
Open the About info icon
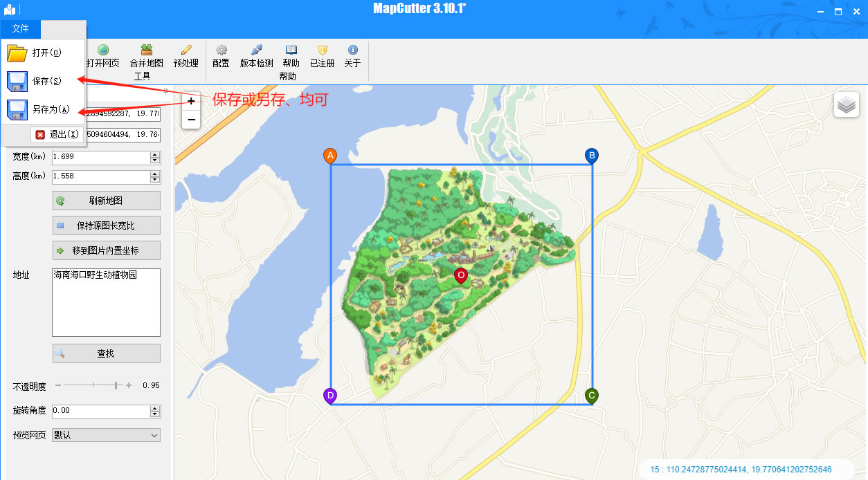point(352,50)
